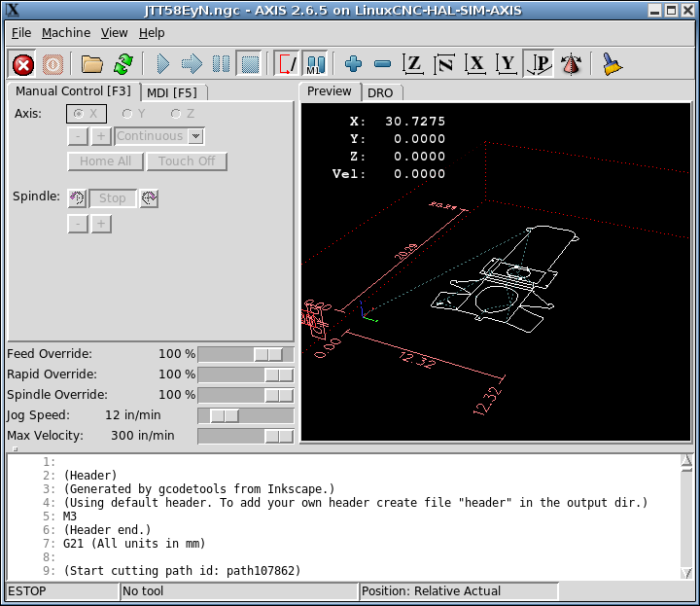Reload the current file with the green arrows

123,64
